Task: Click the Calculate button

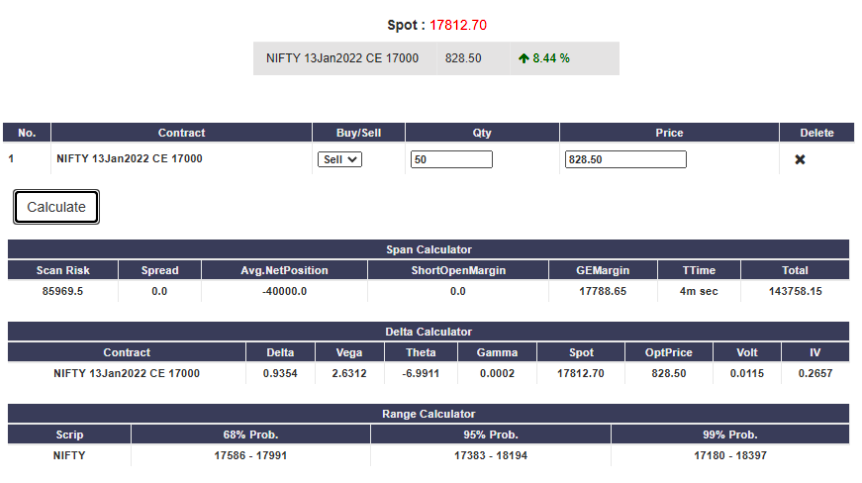Action: coord(56,207)
